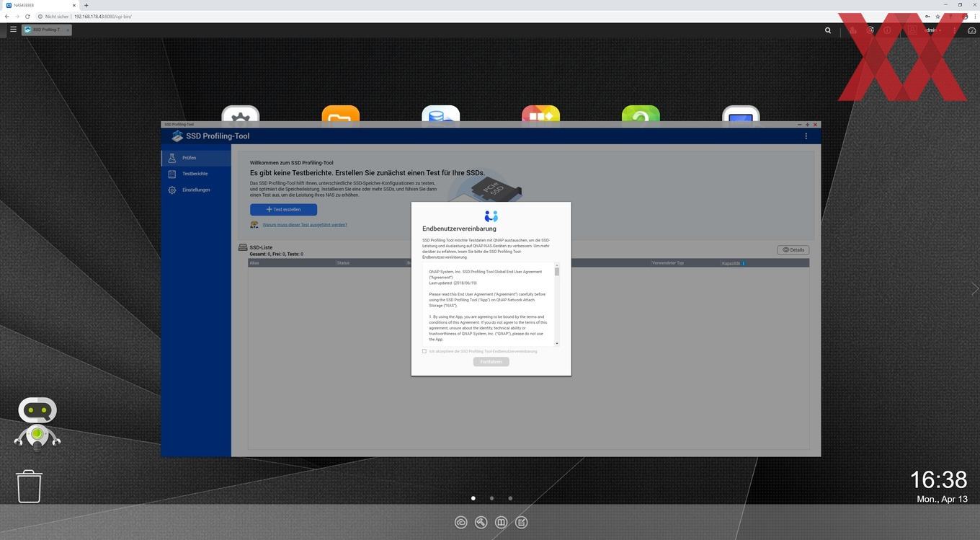
Task: Open Testberichte in the sidebar
Action: [196, 174]
